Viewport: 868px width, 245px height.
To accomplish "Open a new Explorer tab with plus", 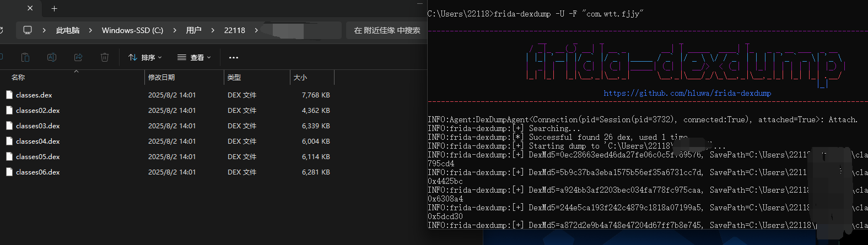I will pyautogui.click(x=54, y=8).
